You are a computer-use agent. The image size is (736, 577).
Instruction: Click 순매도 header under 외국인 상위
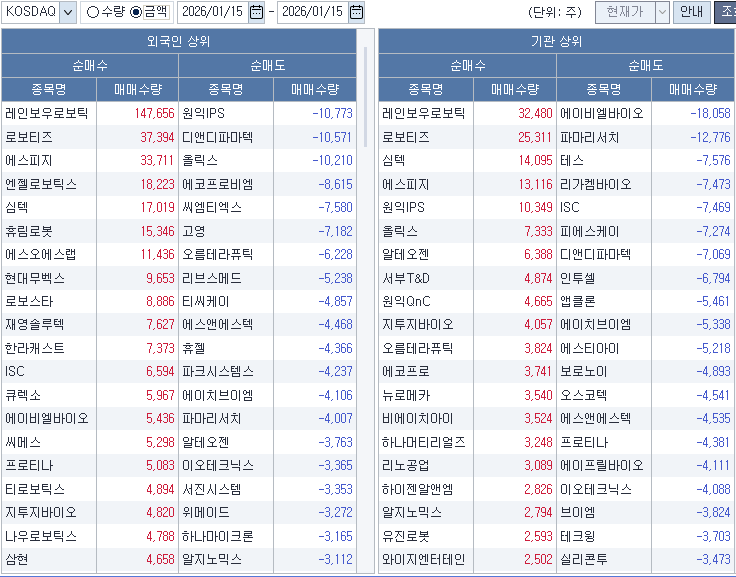pyautogui.click(x=268, y=65)
